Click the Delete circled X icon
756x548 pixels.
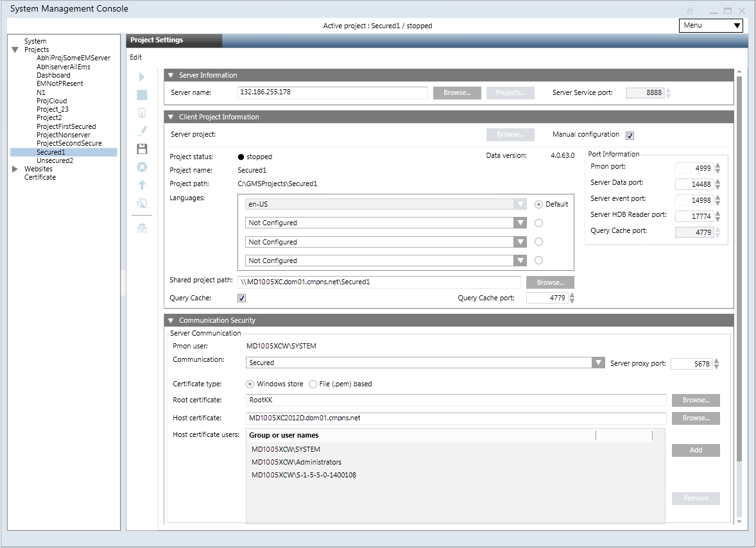point(142,167)
